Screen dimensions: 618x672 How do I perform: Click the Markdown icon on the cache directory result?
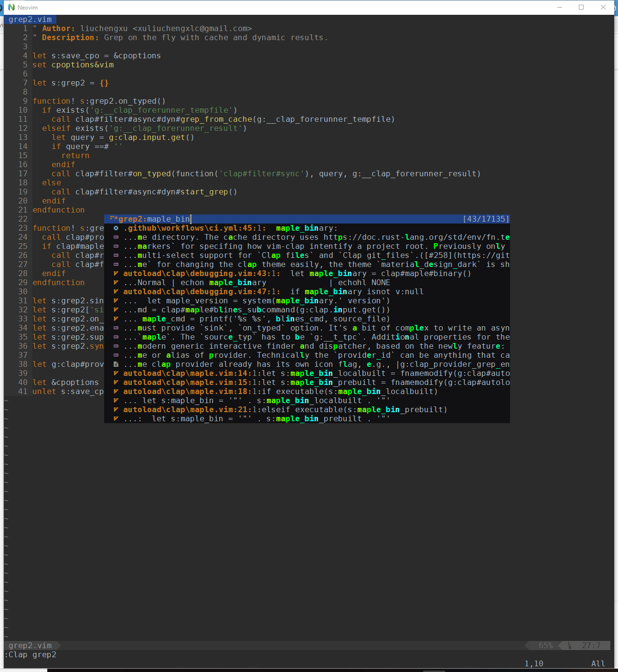point(115,237)
